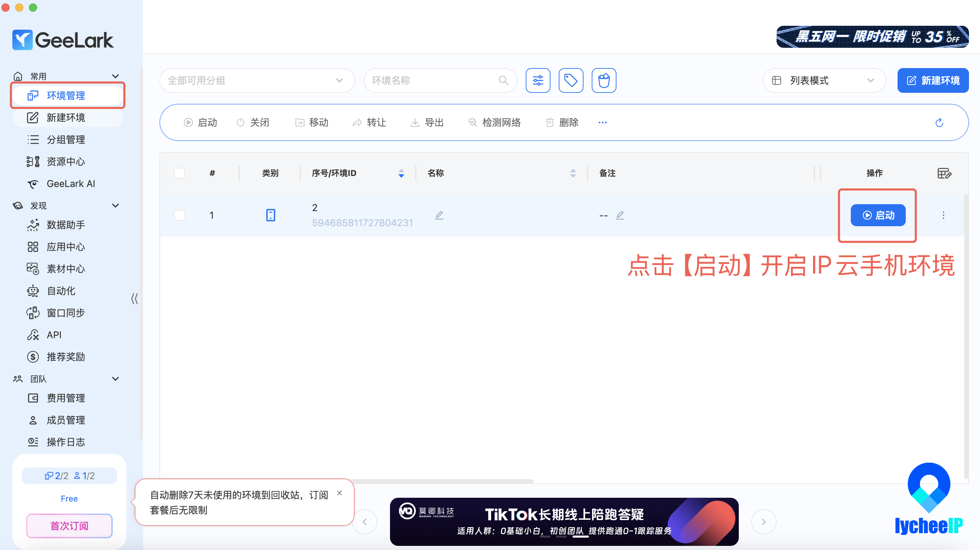Check the checkbox for row 1
This screenshot has width=980, height=550.
[179, 215]
